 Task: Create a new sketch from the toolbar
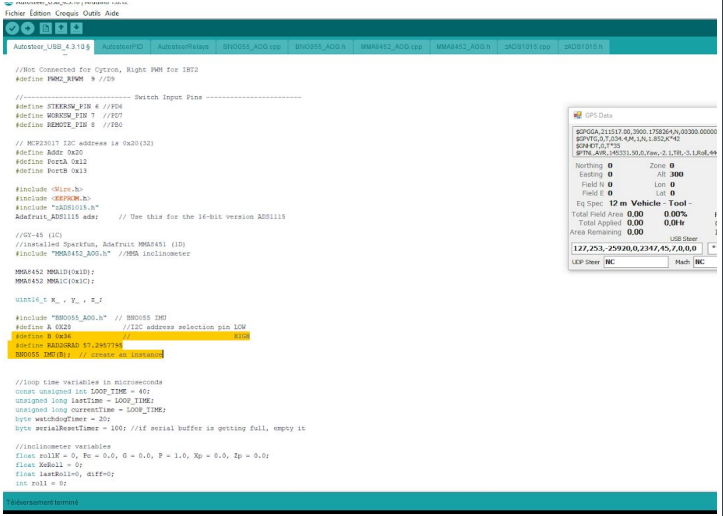point(45,28)
